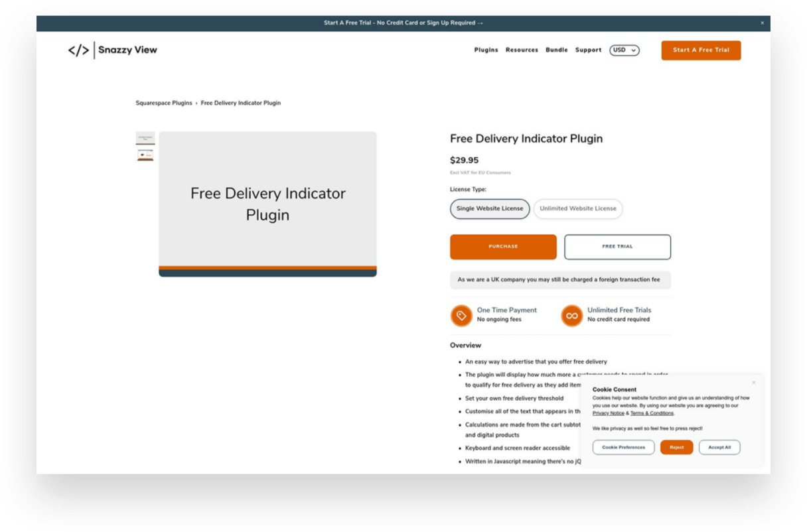807x532 pixels.
Task: Close the top announcement banner
Action: 762,23
